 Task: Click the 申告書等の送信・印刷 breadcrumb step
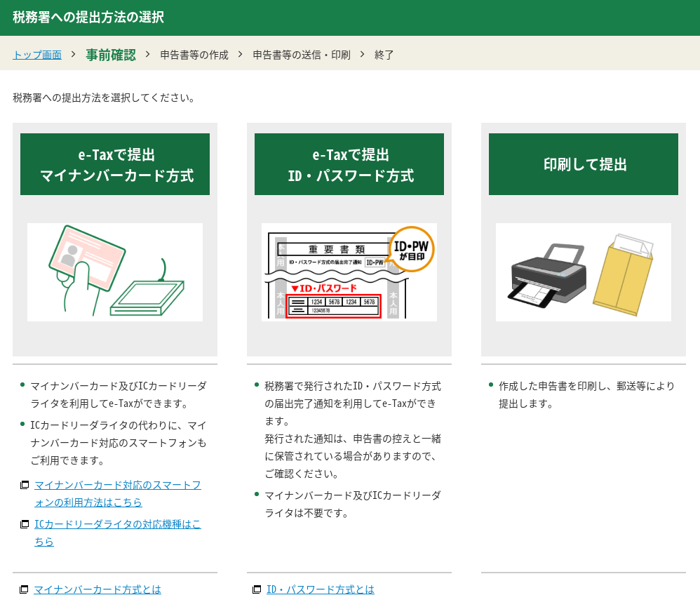click(x=302, y=55)
